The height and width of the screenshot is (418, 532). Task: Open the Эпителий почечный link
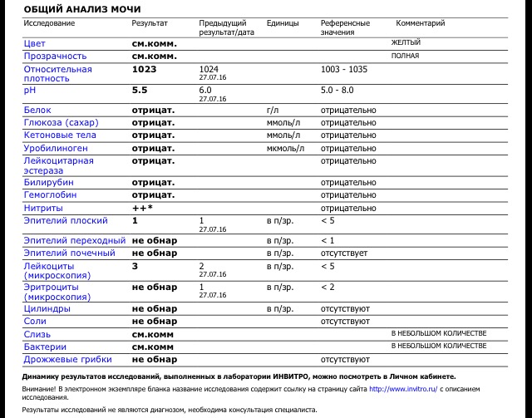(69, 253)
